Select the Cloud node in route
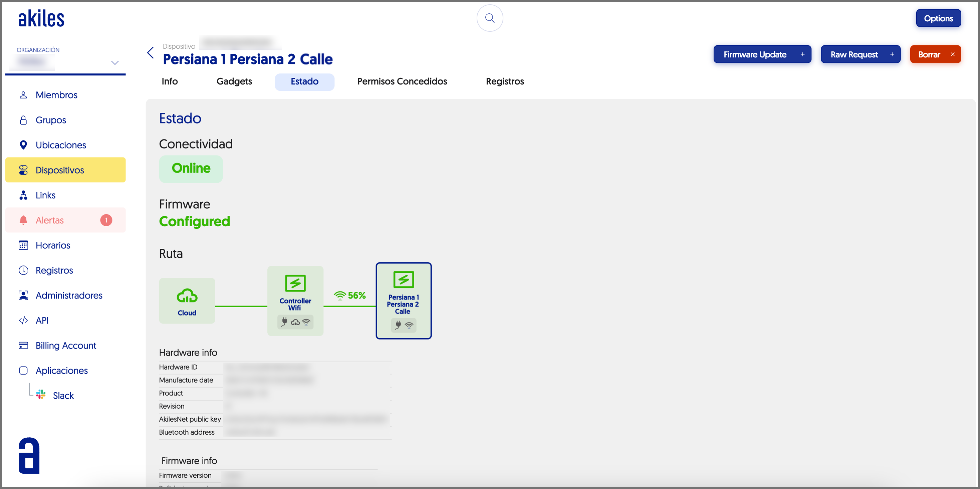Image resolution: width=980 pixels, height=489 pixels. (x=187, y=301)
